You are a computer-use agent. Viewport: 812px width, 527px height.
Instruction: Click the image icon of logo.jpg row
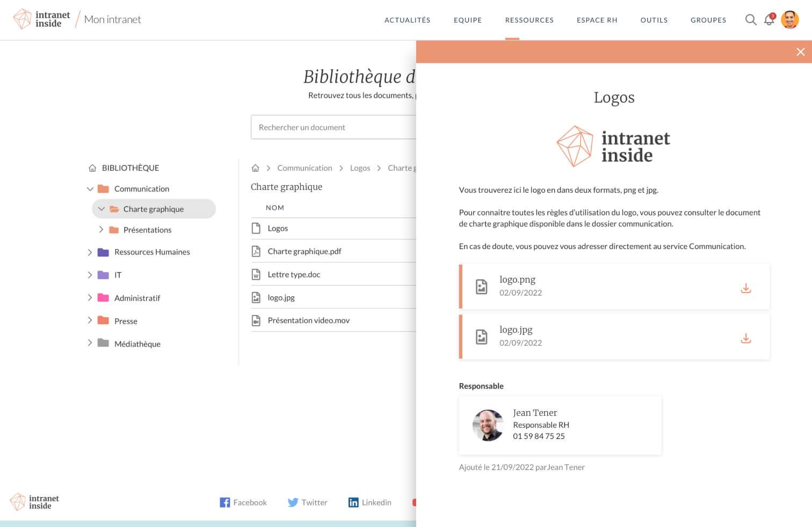(256, 297)
